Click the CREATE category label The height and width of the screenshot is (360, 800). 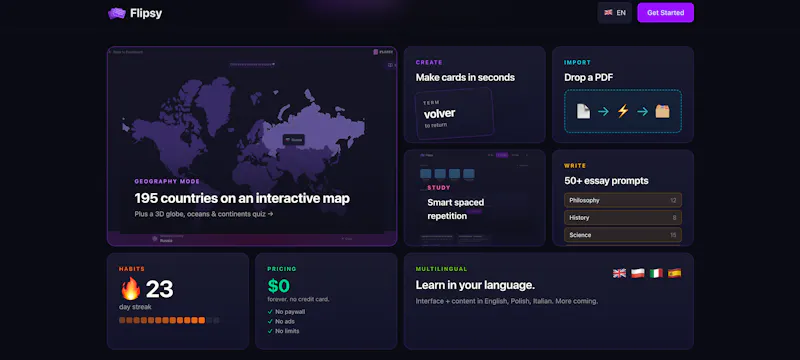(x=429, y=62)
